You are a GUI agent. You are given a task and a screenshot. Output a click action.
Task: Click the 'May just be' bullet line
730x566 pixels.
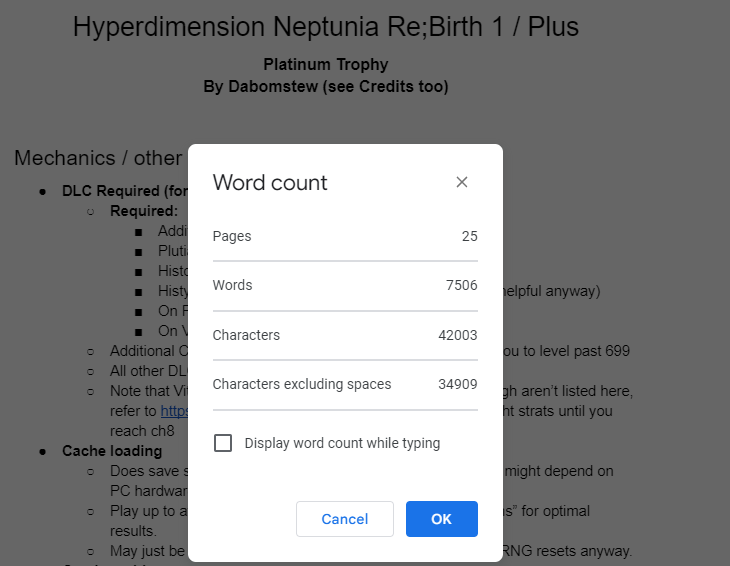(148, 551)
